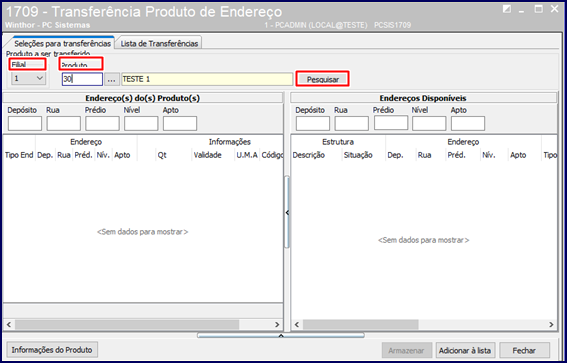Close the window with X icon
Viewport: 567px width, 363px height.
point(554,9)
